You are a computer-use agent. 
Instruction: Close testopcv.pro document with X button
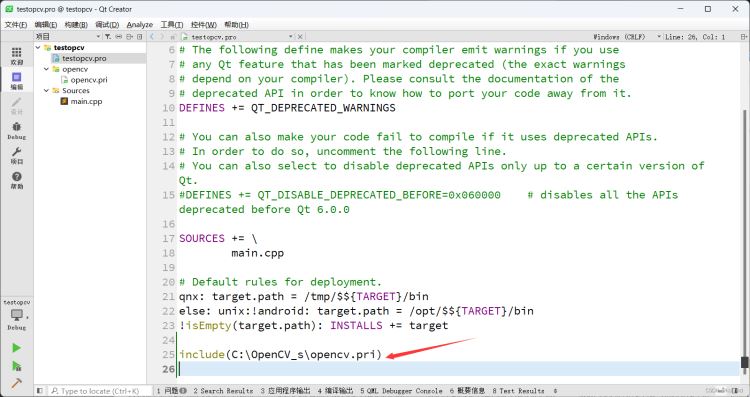pos(300,37)
